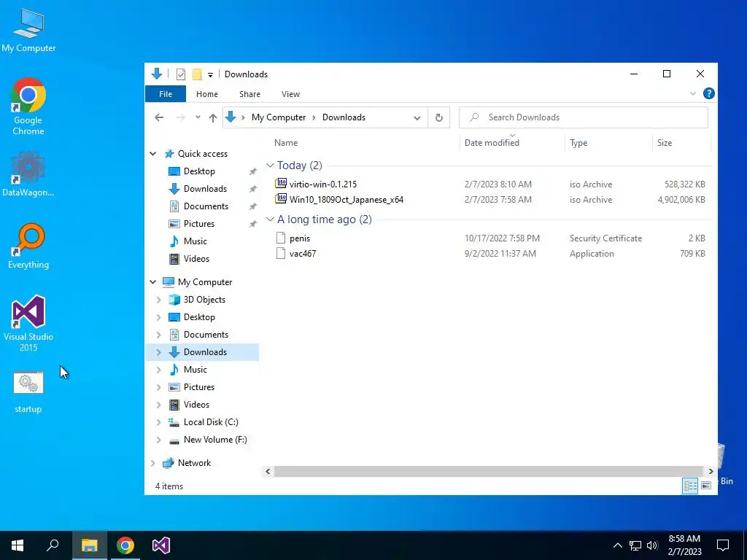Switch to details view layout
747x560 pixels.
[x=690, y=486]
